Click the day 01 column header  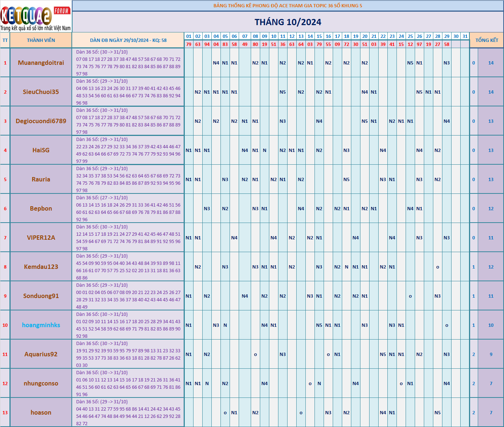tap(188, 36)
